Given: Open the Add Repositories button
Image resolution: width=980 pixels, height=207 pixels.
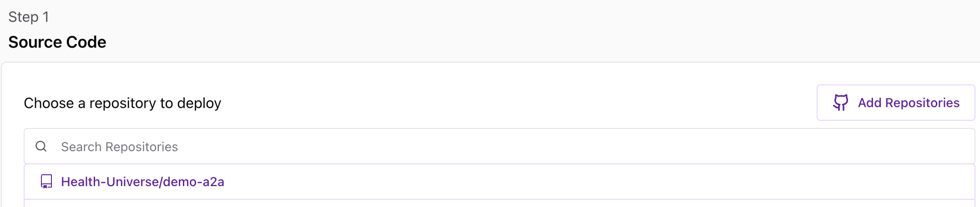Looking at the screenshot, I should point(895,103).
